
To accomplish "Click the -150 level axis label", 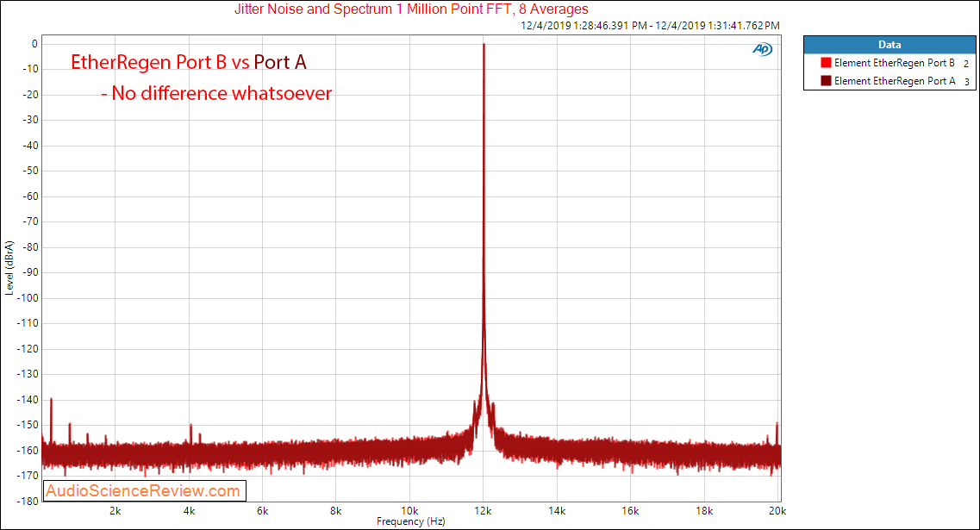I will [x=28, y=425].
